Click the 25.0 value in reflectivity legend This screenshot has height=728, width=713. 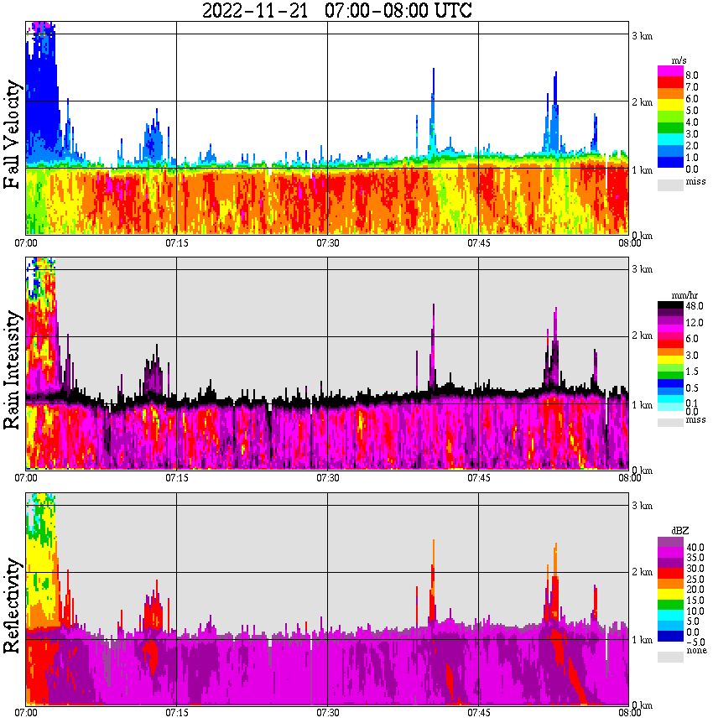[695, 579]
